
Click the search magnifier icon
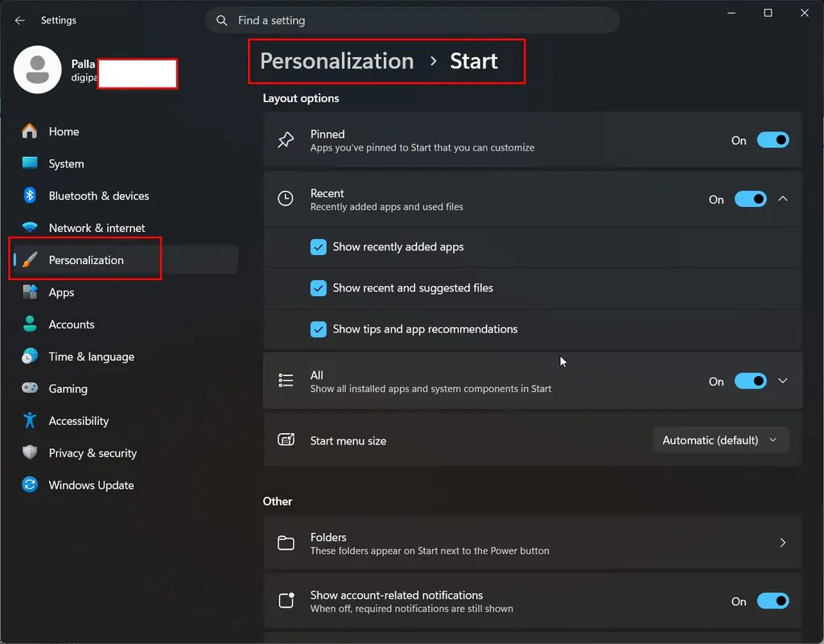tap(222, 20)
